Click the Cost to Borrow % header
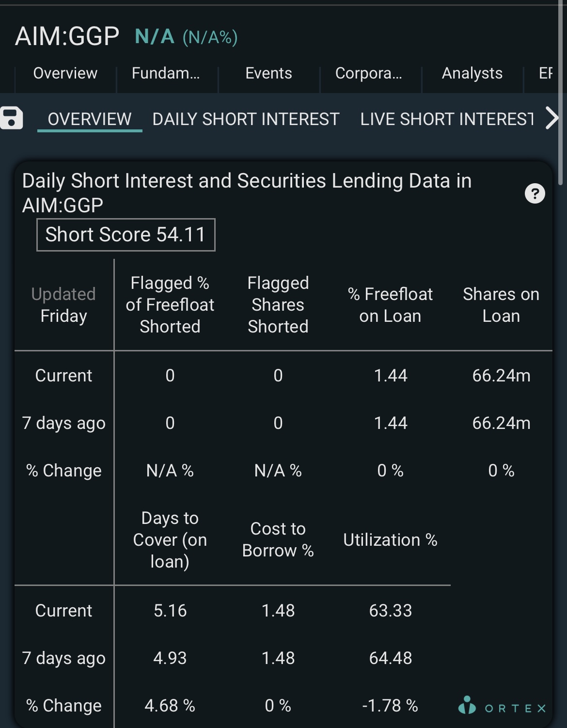 point(278,539)
